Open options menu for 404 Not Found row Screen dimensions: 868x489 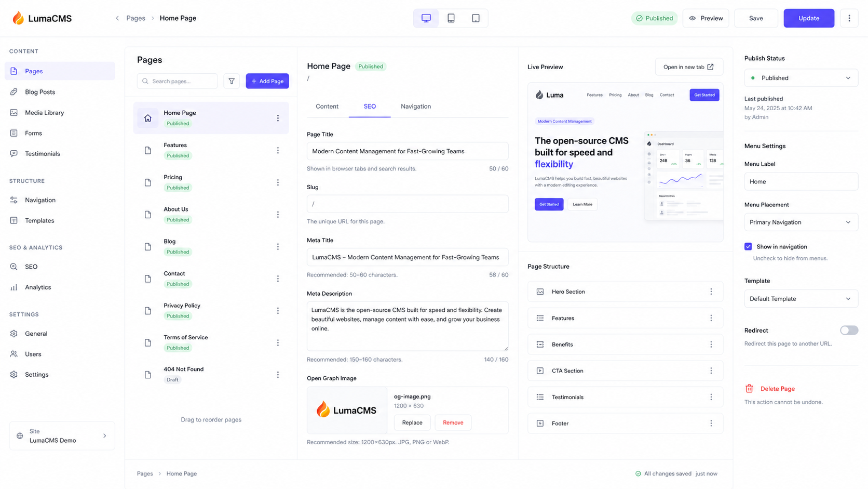pyautogui.click(x=278, y=375)
